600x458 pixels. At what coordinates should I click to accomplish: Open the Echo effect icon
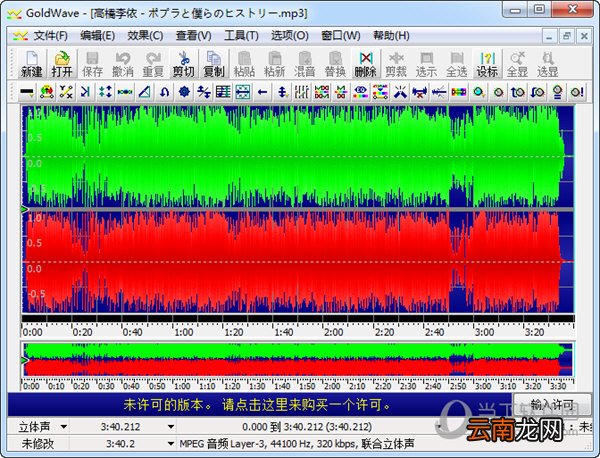pyautogui.click(x=85, y=92)
